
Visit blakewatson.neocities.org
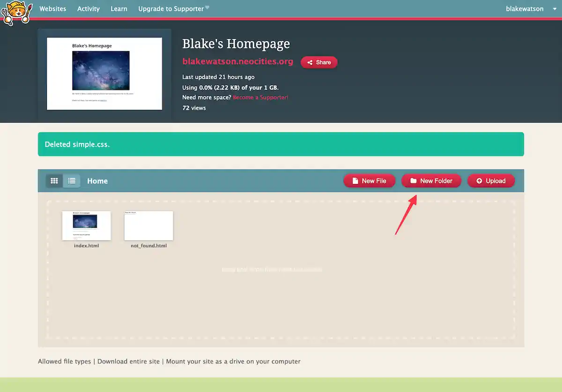237,61
